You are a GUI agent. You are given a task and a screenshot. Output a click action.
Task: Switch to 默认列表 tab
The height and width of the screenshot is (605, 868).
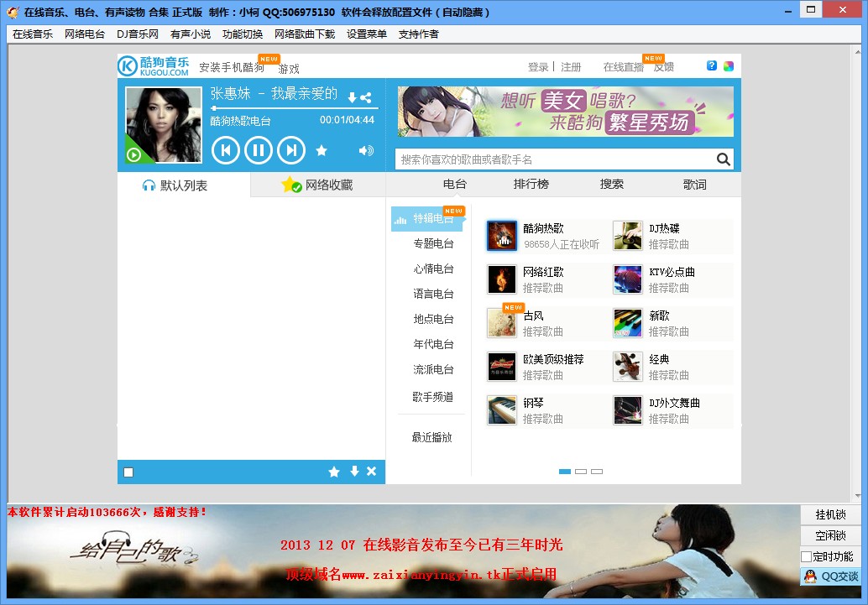(x=184, y=185)
